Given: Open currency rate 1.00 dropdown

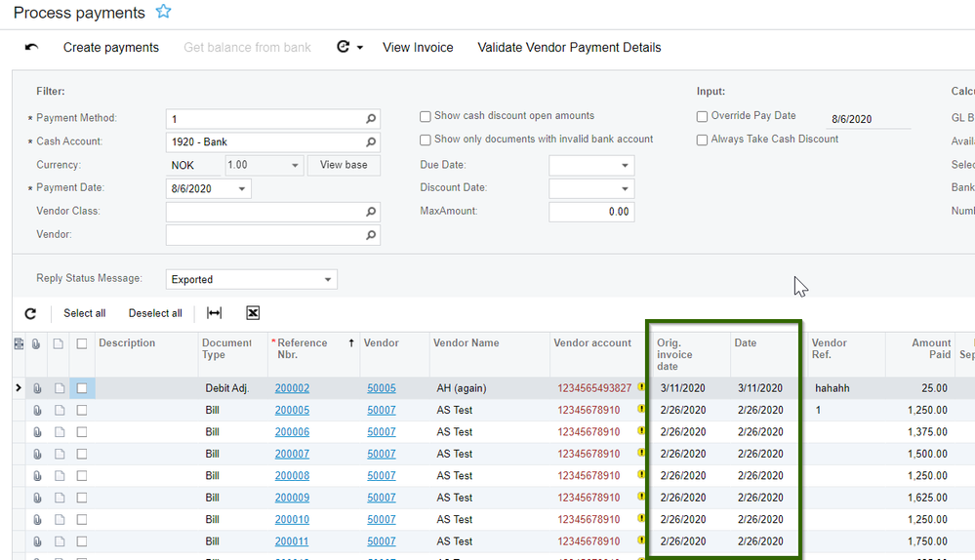Looking at the screenshot, I should click(x=295, y=165).
